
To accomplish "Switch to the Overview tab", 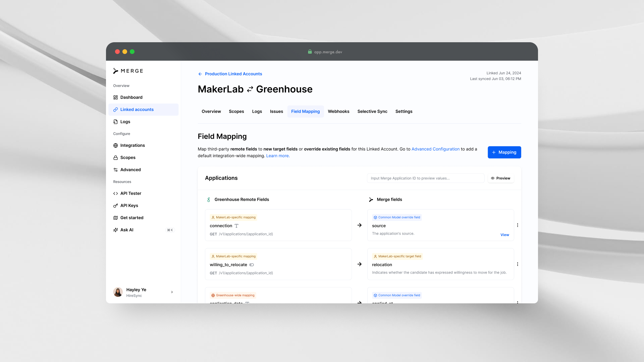I will point(211,112).
